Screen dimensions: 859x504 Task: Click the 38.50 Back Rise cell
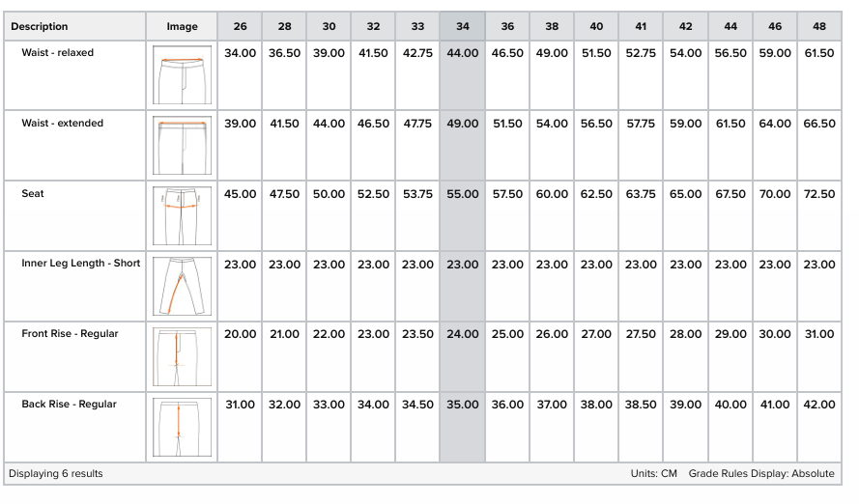pos(641,405)
